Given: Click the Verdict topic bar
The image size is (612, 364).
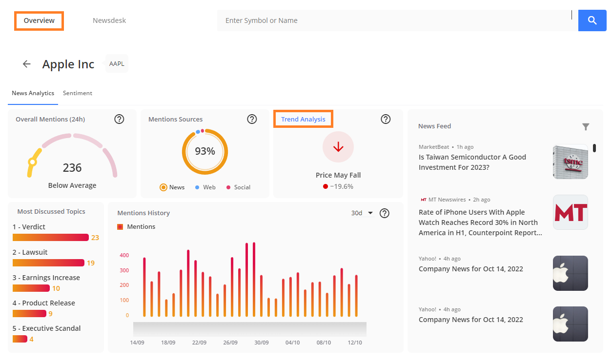Looking at the screenshot, I should (x=51, y=238).
